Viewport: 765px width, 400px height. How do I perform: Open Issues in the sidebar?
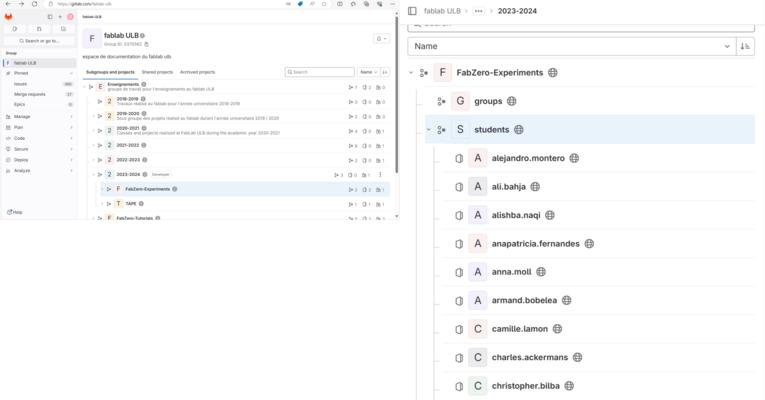click(x=20, y=84)
